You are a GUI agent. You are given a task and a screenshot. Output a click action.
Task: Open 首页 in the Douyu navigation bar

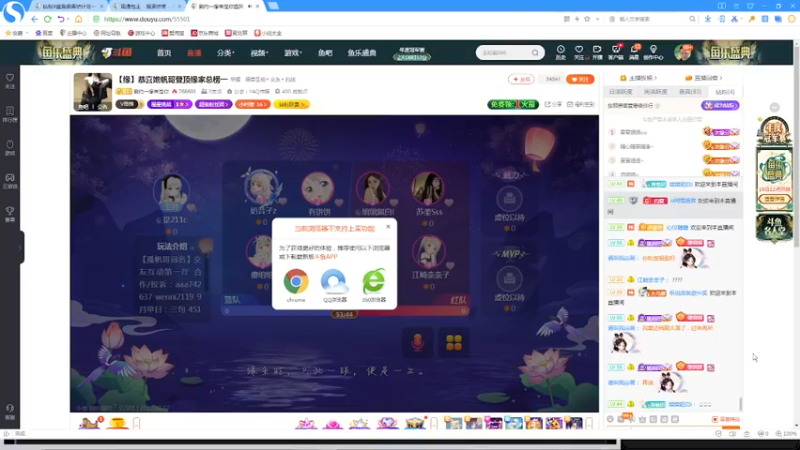164,53
